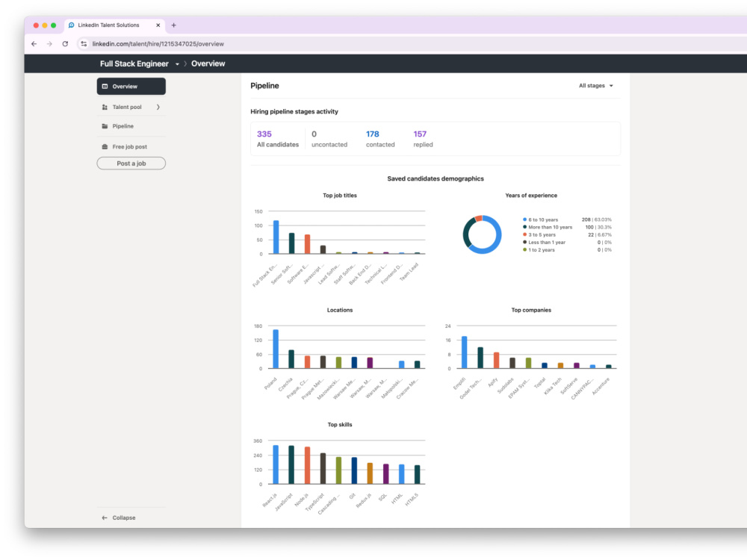Click the '22 | 6.67%' value
Image resolution: width=747 pixels, height=560 pixels.
pyautogui.click(x=600, y=234)
